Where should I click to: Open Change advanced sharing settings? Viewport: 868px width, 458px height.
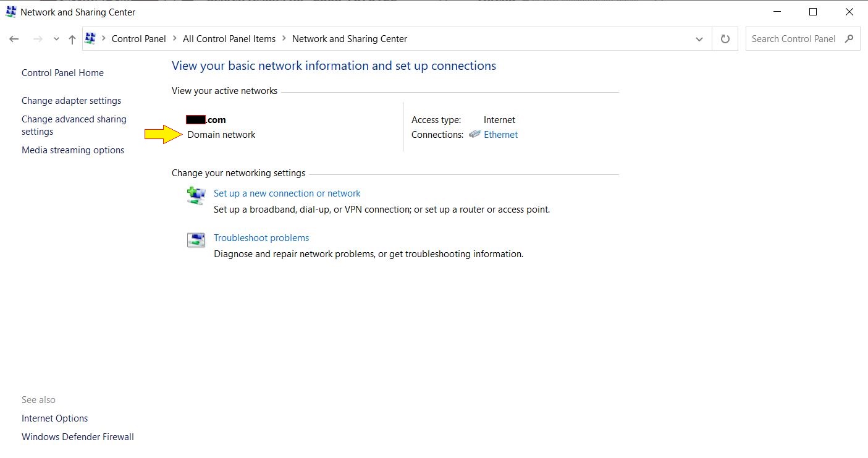pos(74,125)
